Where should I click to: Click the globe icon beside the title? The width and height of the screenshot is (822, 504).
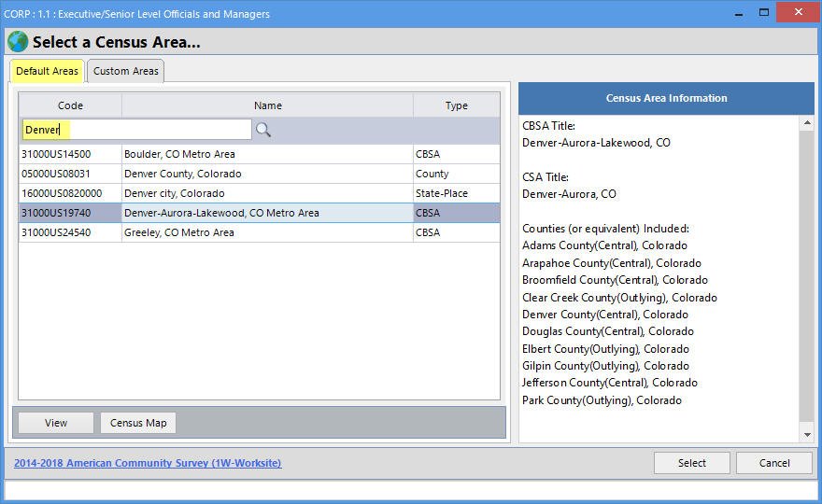(x=18, y=42)
